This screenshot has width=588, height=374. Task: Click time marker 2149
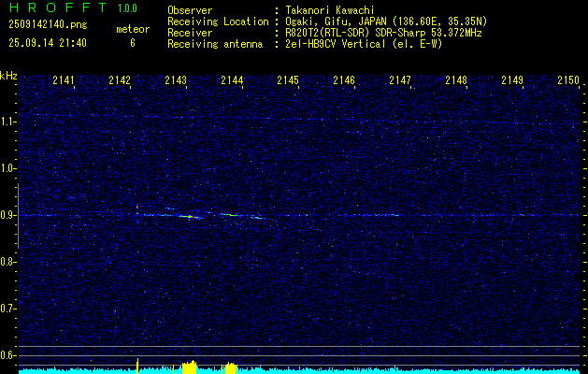click(x=512, y=79)
